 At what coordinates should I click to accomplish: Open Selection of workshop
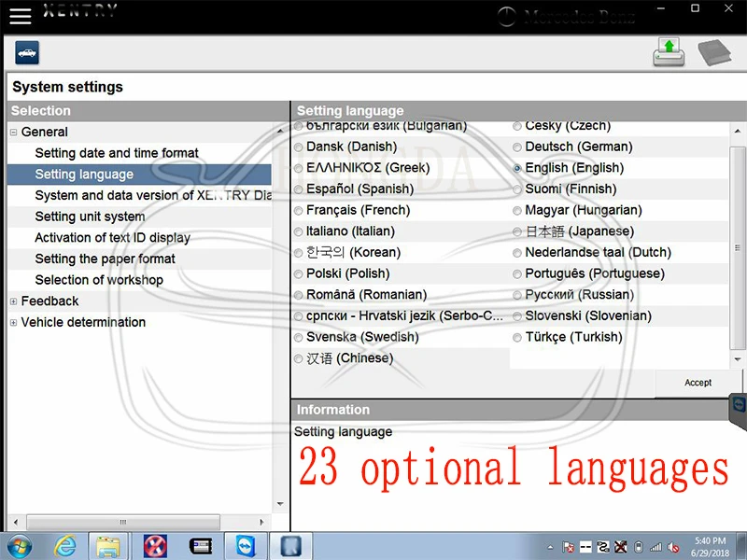(x=99, y=280)
